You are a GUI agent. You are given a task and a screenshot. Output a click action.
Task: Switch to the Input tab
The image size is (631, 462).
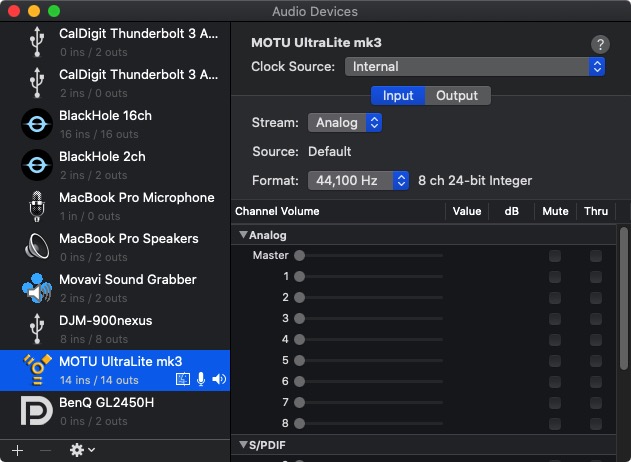[x=398, y=96]
